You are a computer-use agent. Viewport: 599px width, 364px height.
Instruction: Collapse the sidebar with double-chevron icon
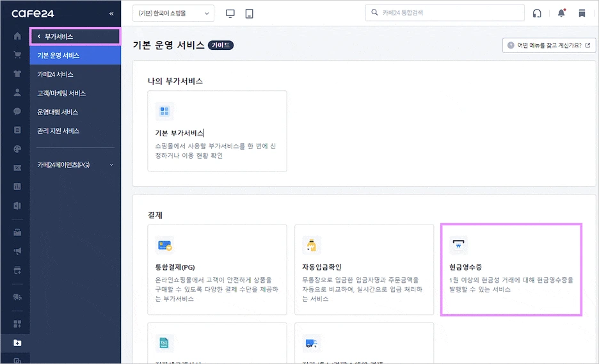[111, 13]
